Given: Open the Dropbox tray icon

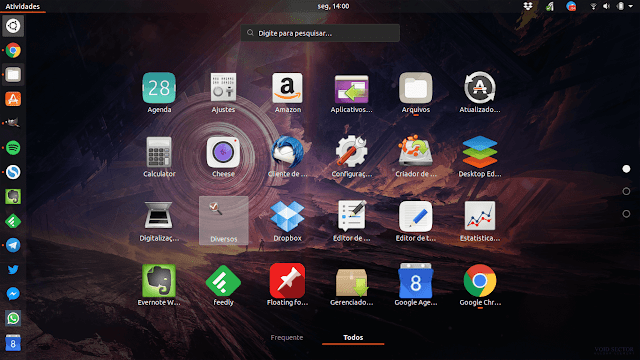Looking at the screenshot, I should tap(528, 6).
